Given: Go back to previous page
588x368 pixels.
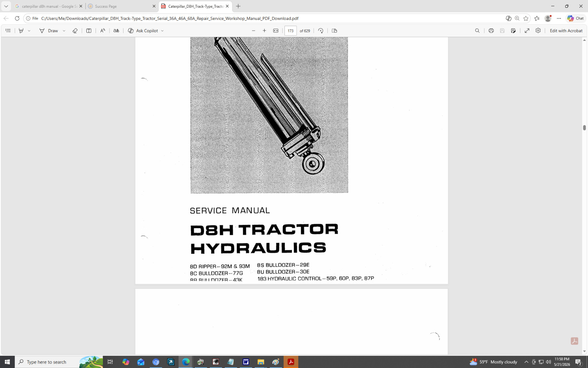Looking at the screenshot, I should click(6, 18).
